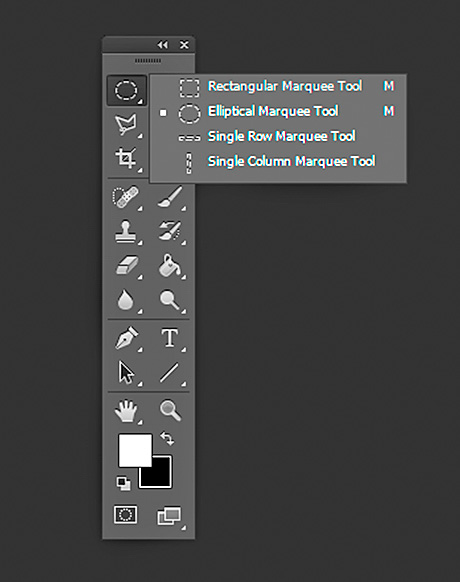Select the Horizontal Type tool
The image size is (460, 582).
(x=170, y=338)
